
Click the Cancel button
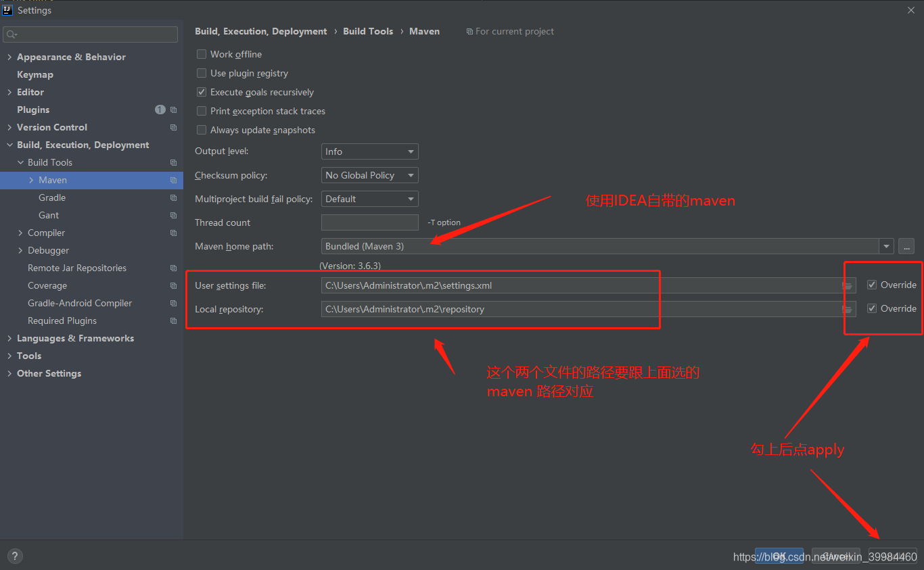click(x=836, y=556)
